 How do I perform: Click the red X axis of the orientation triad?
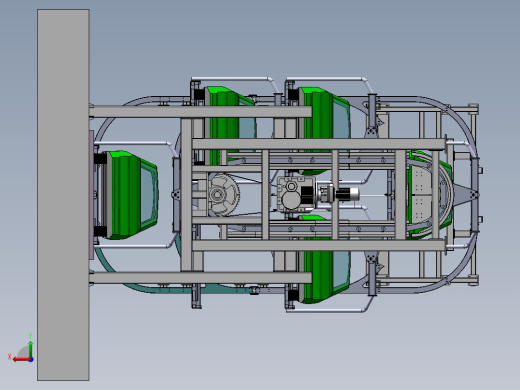coord(21,359)
